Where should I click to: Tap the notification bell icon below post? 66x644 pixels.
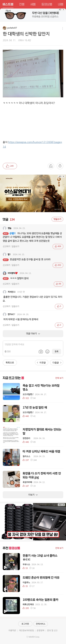51,166
